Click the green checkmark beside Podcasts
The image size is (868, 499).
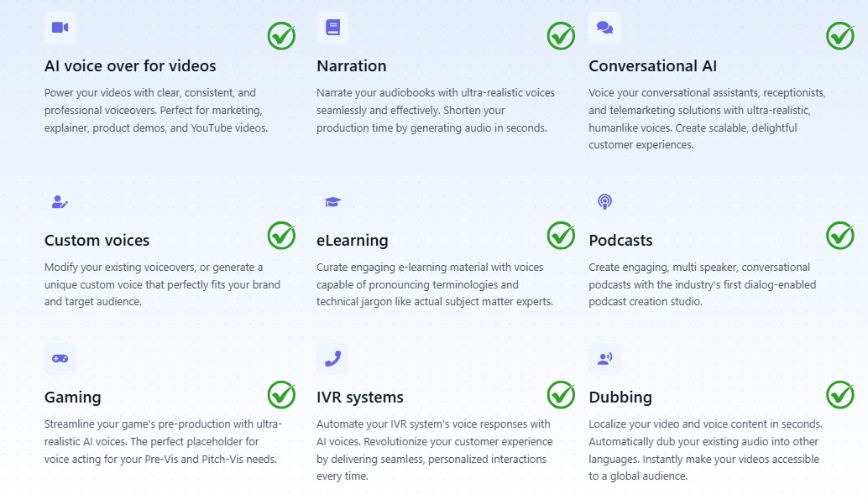839,236
